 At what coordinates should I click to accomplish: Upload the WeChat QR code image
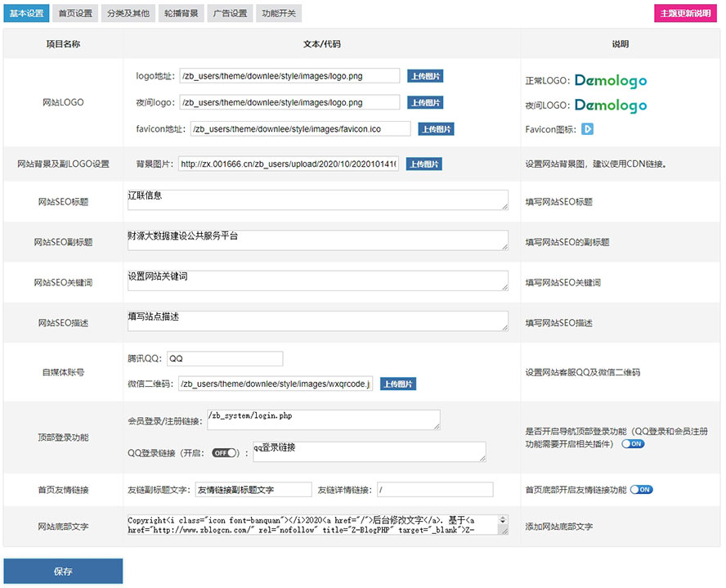(398, 384)
